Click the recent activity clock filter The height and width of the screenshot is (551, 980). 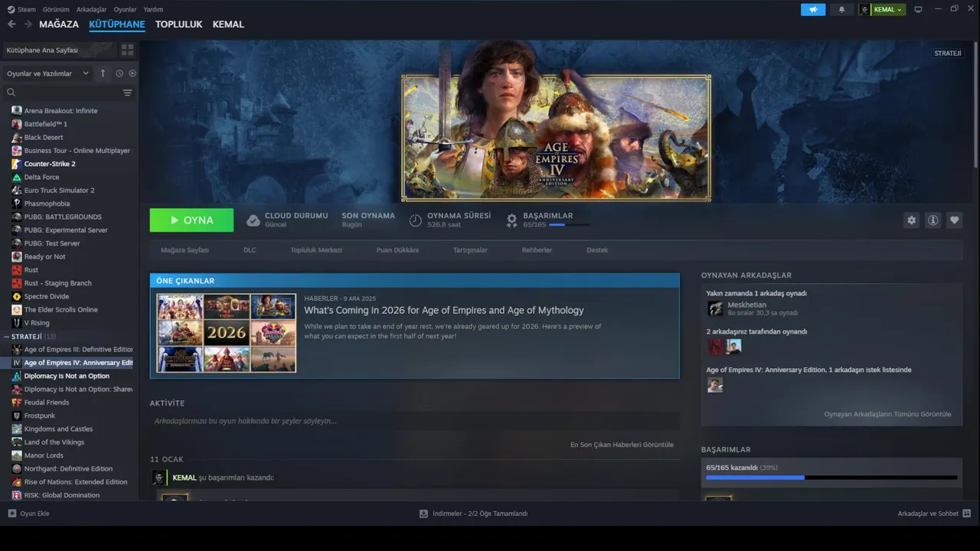pos(119,73)
